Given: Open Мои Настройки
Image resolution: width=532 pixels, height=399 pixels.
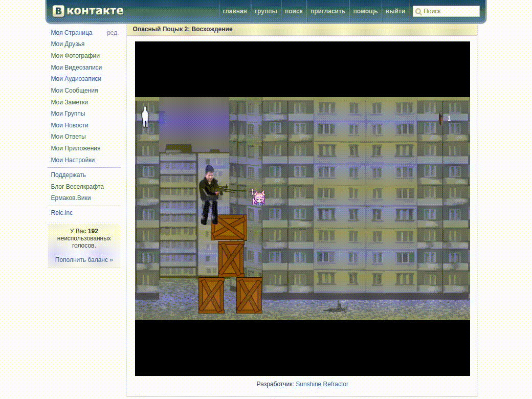Looking at the screenshot, I should [73, 160].
